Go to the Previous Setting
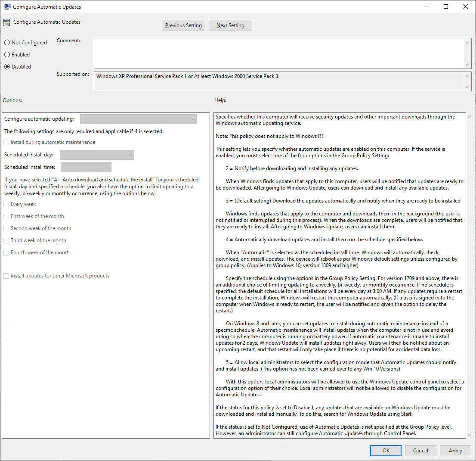476x461 pixels. tap(183, 25)
